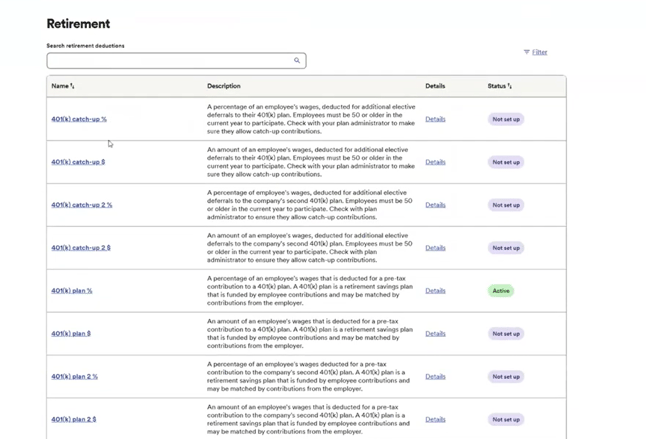Select the 401(k) catch-up 2 $ link
Image resolution: width=646 pixels, height=439 pixels.
(81, 248)
